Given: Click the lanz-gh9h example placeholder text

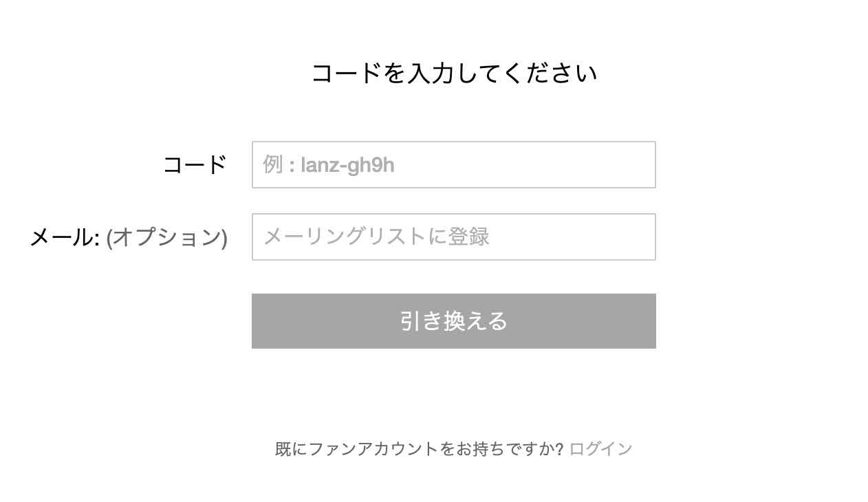Looking at the screenshot, I should click(347, 166).
